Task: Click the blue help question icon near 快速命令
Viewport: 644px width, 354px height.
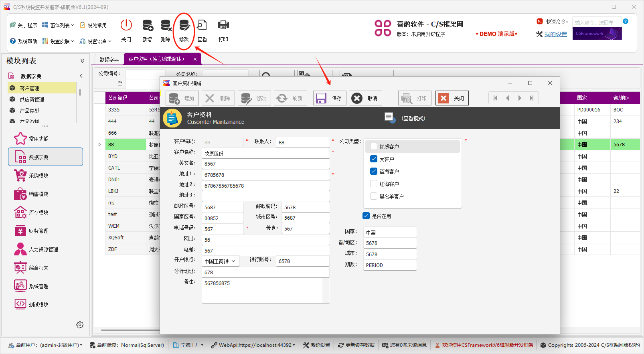Action: click(x=626, y=21)
